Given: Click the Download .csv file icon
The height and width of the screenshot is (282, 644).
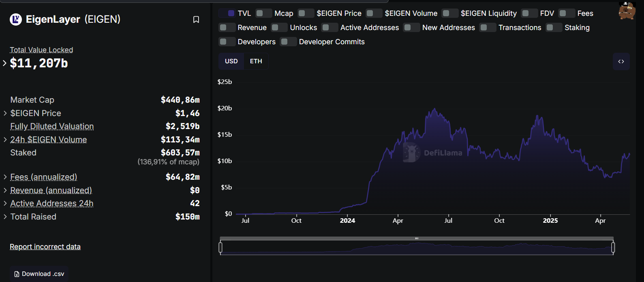Looking at the screenshot, I should tap(17, 274).
